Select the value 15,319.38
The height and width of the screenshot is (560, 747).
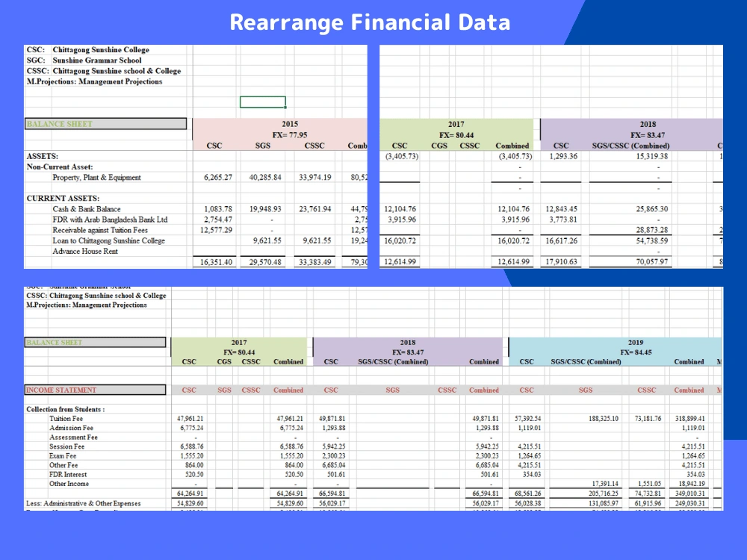tap(651, 156)
